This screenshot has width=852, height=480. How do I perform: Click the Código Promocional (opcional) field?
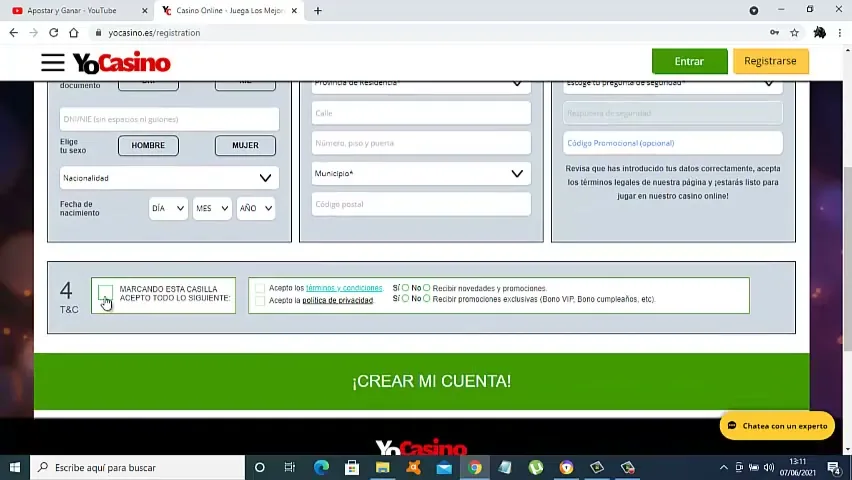tap(673, 143)
